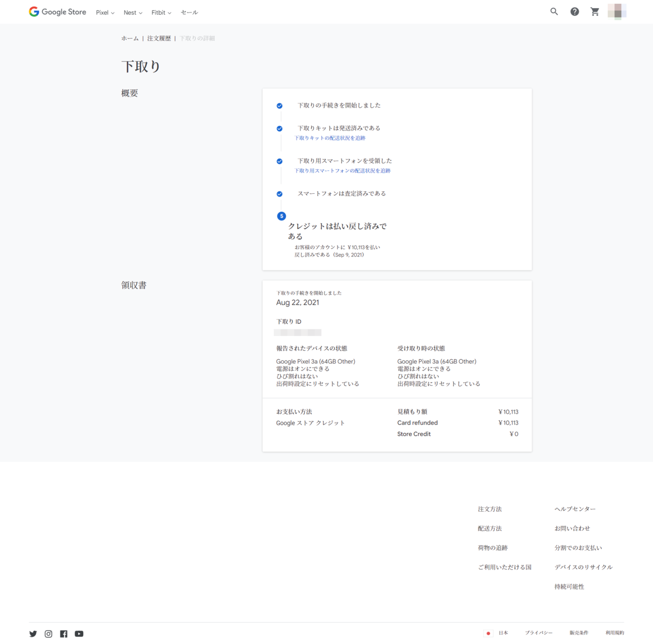Click the Aug 22, 2021 date
Image resolution: width=653 pixels, height=644 pixels.
point(298,303)
